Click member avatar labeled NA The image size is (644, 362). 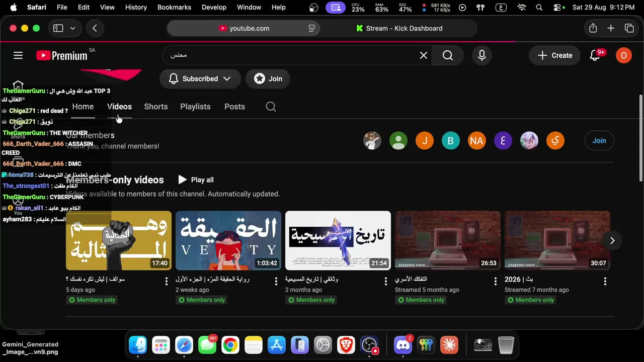pos(477,141)
